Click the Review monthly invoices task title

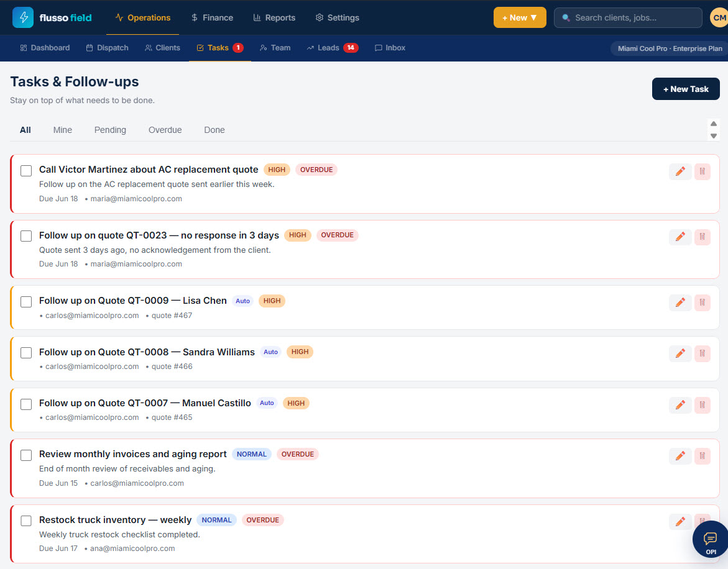tap(133, 454)
